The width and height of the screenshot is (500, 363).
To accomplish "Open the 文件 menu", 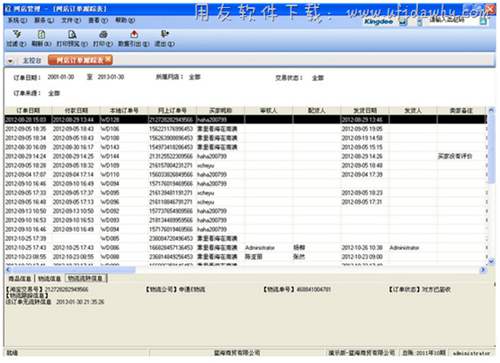I will pyautogui.click(x=71, y=21).
